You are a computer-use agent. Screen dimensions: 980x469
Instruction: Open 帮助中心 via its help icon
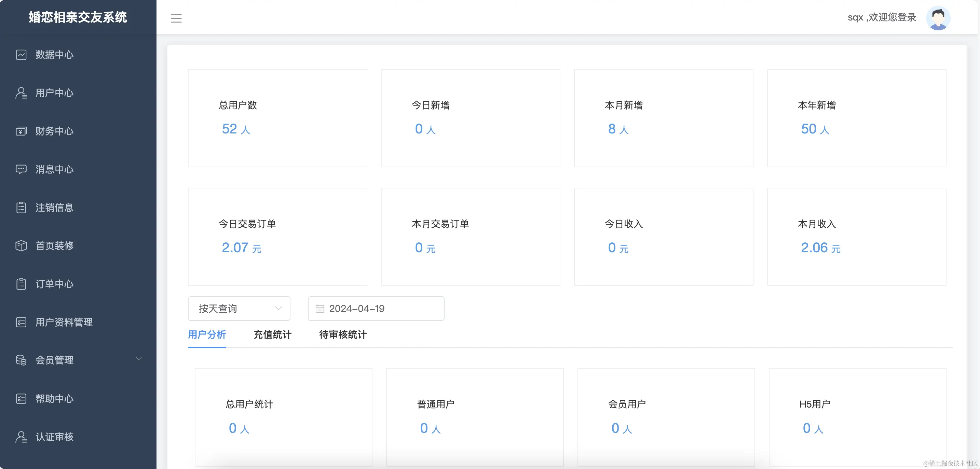(x=21, y=399)
